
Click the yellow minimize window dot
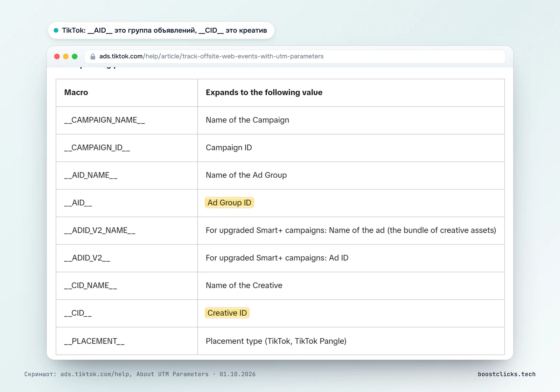pyautogui.click(x=66, y=56)
